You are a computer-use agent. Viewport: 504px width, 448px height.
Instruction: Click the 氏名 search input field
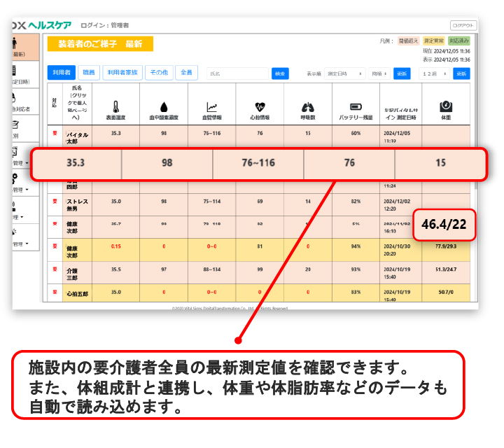pyautogui.click(x=237, y=73)
